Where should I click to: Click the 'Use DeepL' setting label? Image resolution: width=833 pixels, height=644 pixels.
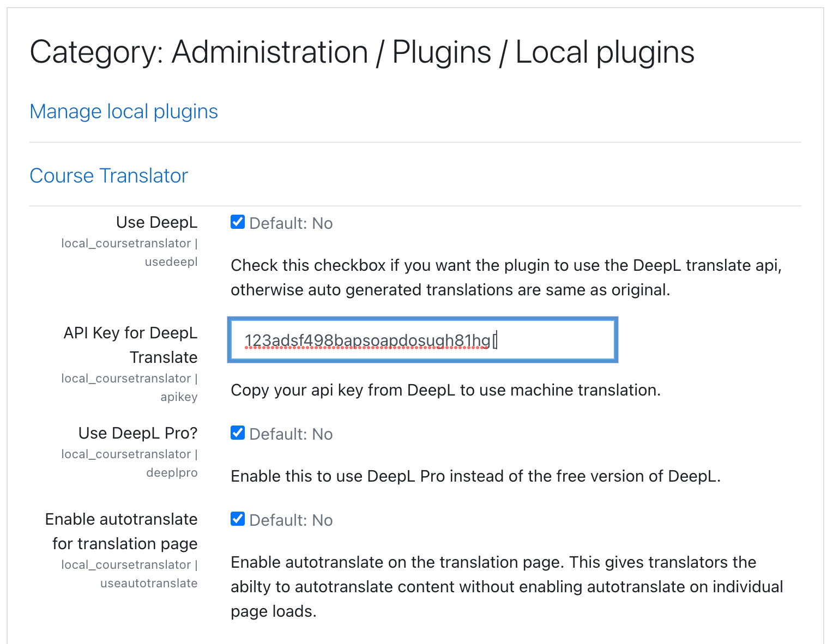(x=157, y=222)
